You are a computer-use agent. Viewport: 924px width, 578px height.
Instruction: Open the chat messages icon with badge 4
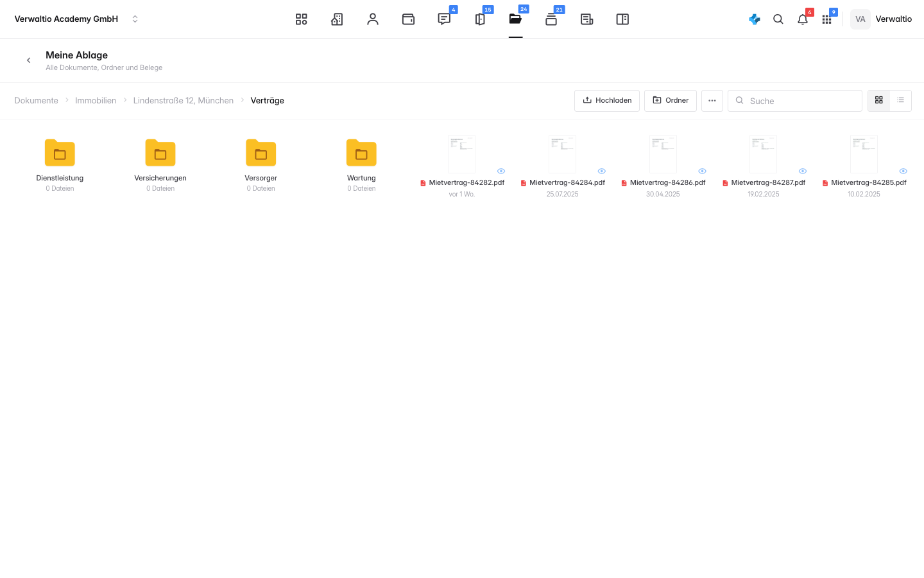point(444,19)
